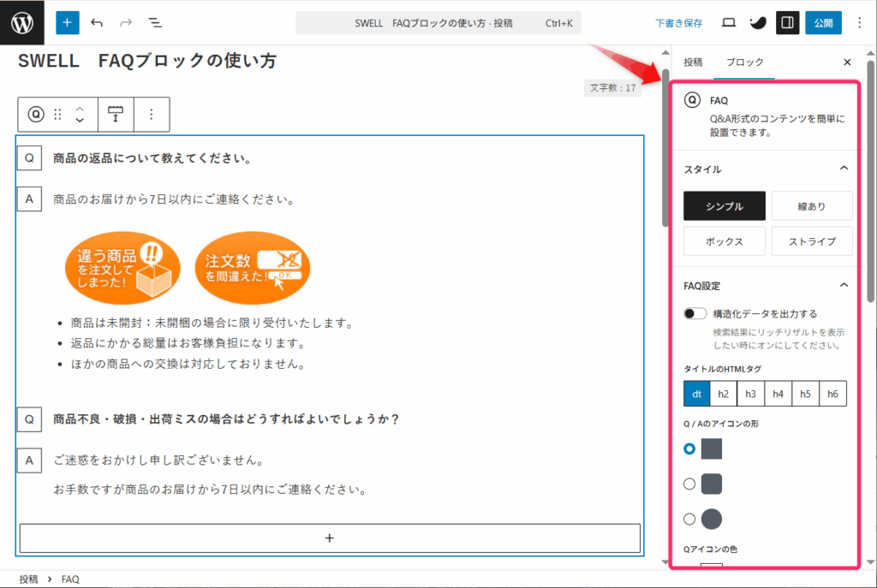The height and width of the screenshot is (588, 877).
Task: Switch to the ブロック tab
Action: (744, 62)
